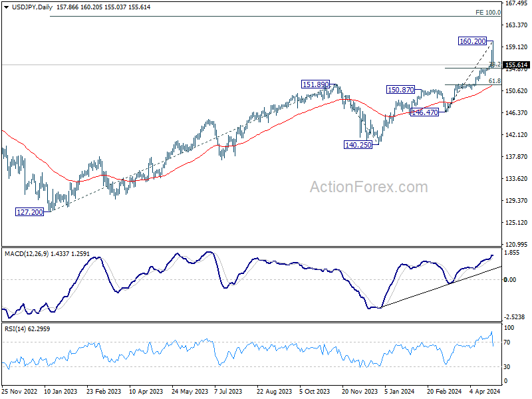Click the 25 Nov 2022 date marker
Screen dimensions: 532x399
click(x=19, y=392)
